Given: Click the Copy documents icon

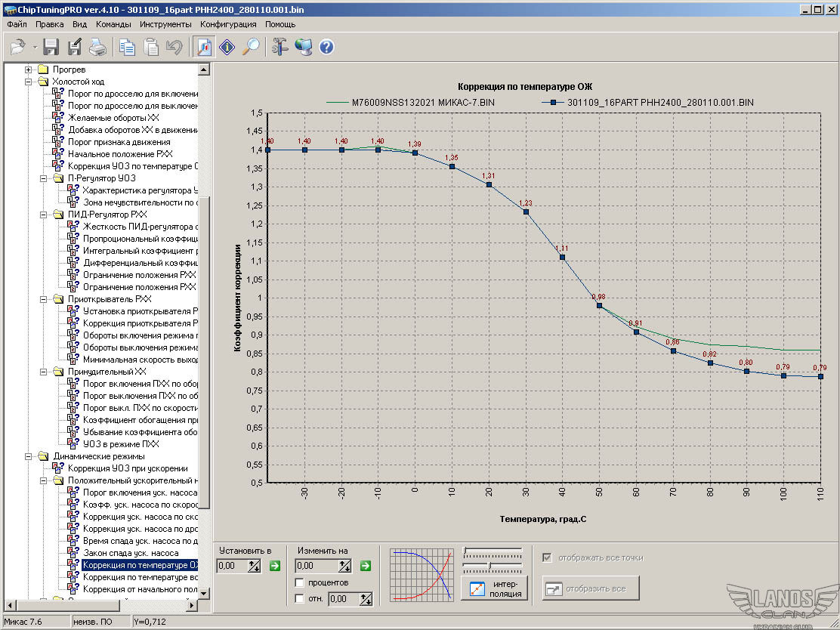Looking at the screenshot, I should click(127, 47).
